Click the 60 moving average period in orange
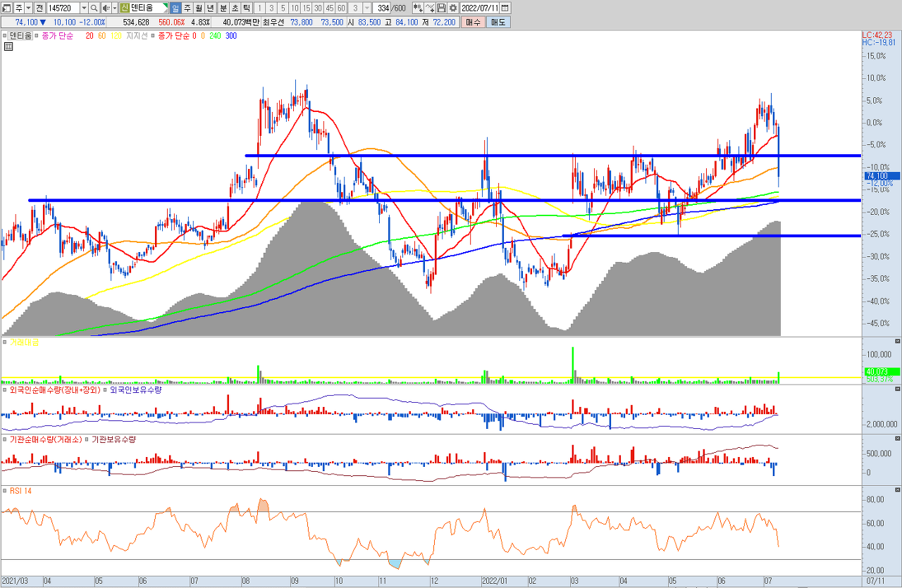The image size is (902, 588). pos(102,35)
